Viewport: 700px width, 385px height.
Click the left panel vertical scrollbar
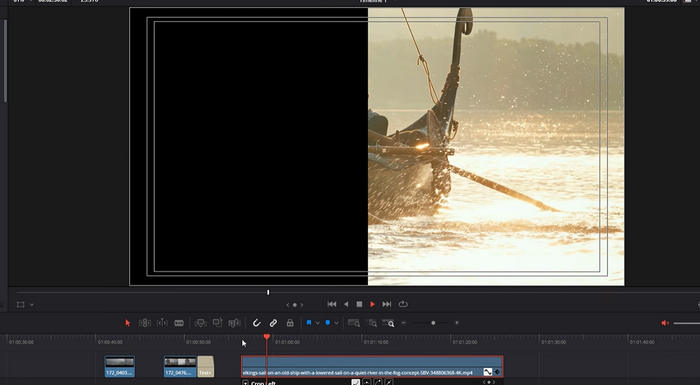click(5, 60)
